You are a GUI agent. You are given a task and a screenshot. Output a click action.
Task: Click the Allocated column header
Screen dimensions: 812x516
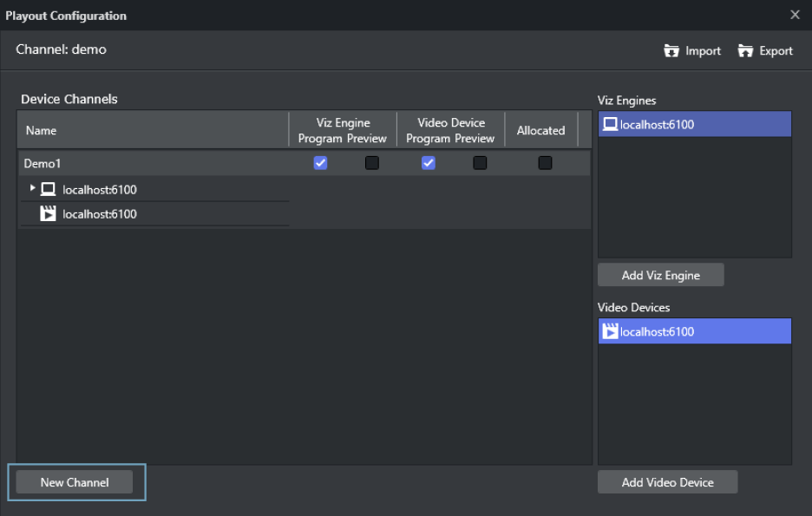coord(540,131)
